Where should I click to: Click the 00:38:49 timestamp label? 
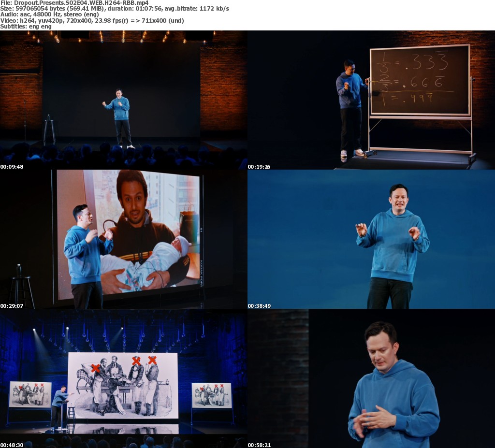[260, 306]
